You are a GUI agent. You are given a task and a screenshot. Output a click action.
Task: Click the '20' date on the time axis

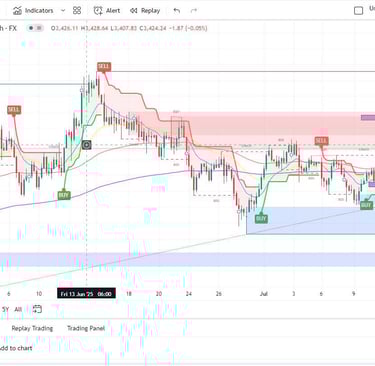(x=159, y=294)
